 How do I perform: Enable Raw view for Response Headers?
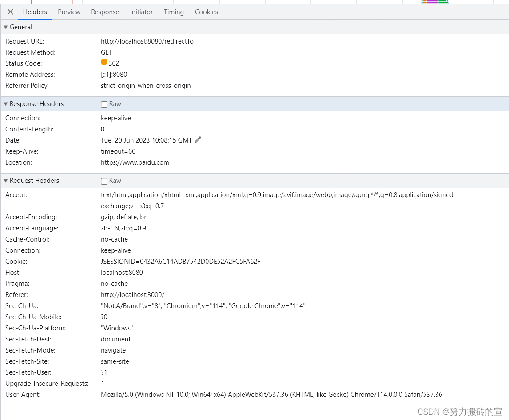tap(104, 104)
